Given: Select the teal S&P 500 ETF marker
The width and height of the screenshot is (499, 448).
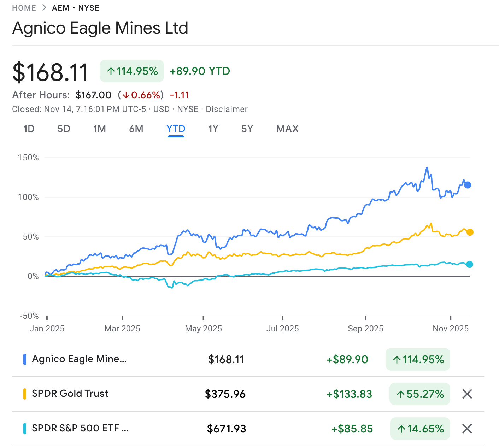Looking at the screenshot, I should point(25,429).
